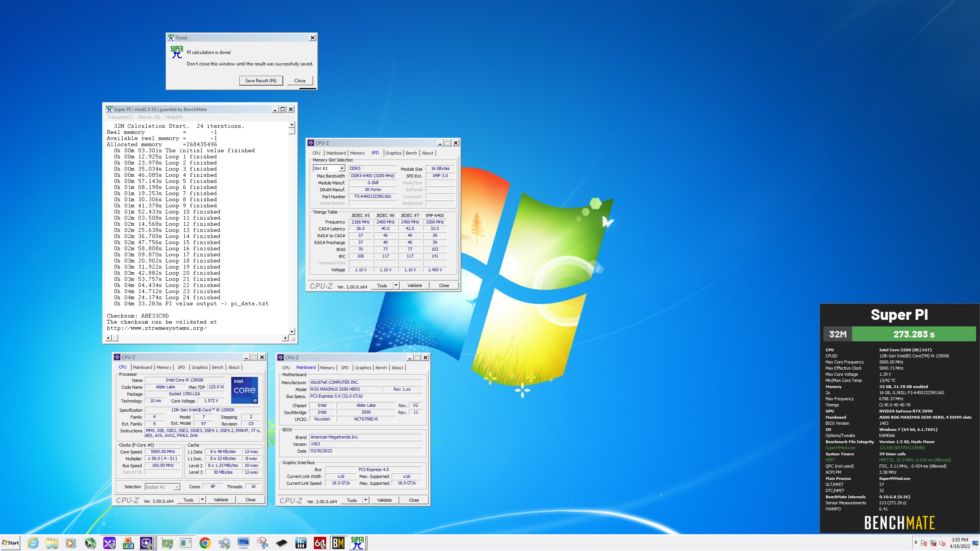Image resolution: width=980 pixels, height=551 pixels.
Task: Select SPD tab in Mainboard CPU-Z window
Action: tap(345, 368)
